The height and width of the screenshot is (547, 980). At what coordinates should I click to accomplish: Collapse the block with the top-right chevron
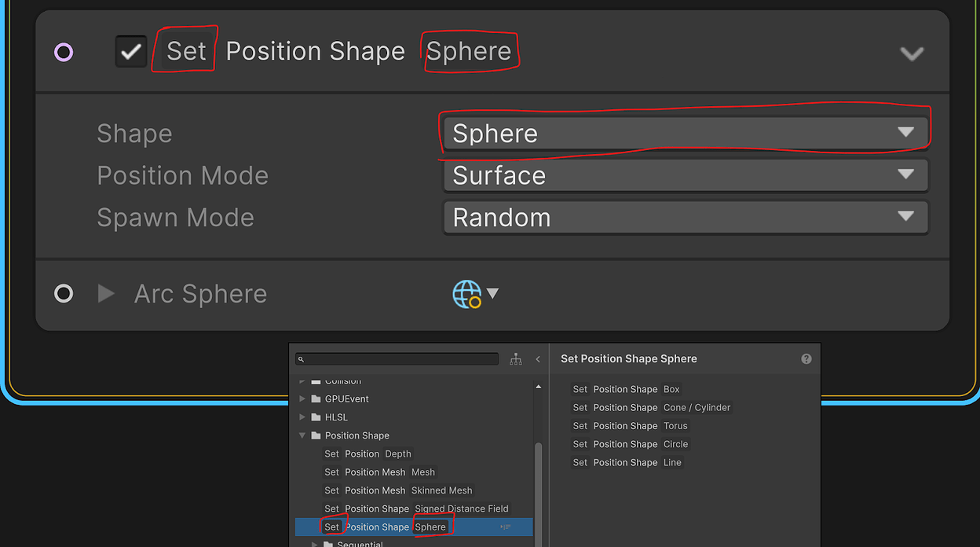912,53
